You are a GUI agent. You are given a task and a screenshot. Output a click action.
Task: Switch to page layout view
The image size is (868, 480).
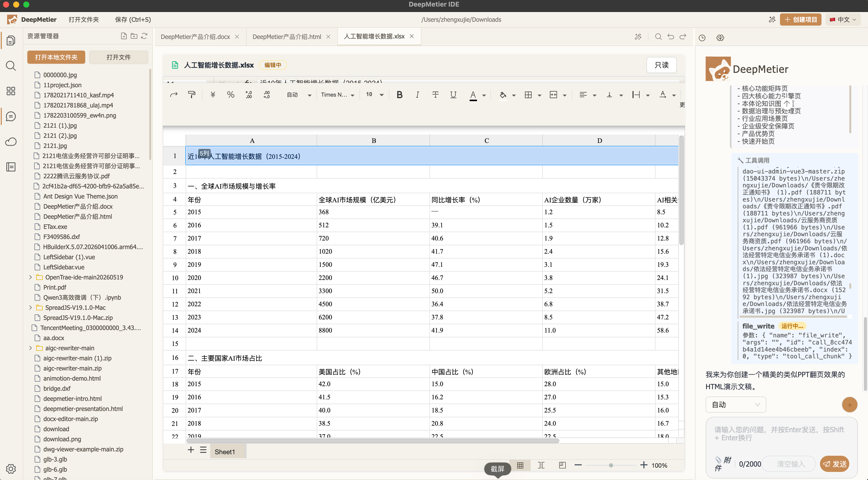[562, 465]
